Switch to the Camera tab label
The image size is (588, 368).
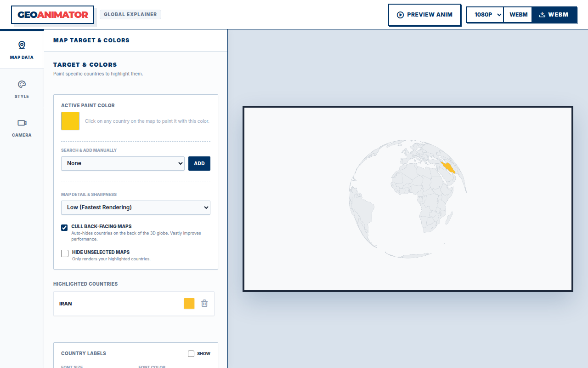point(22,135)
